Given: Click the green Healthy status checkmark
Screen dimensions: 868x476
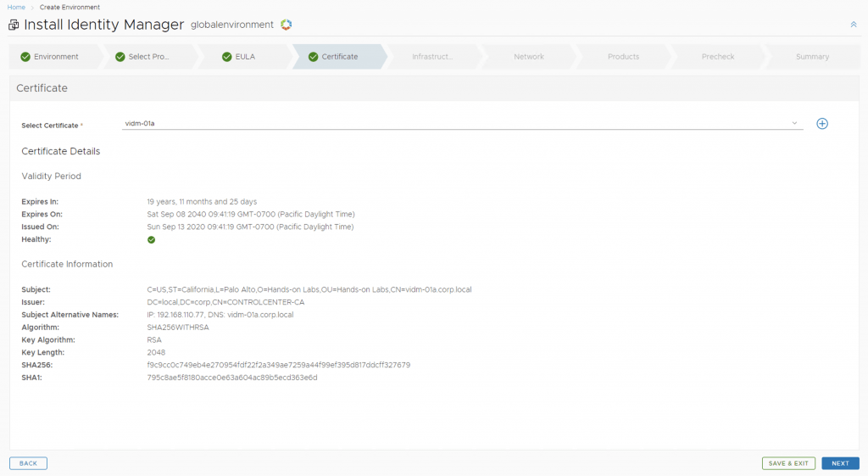Looking at the screenshot, I should 151,240.
